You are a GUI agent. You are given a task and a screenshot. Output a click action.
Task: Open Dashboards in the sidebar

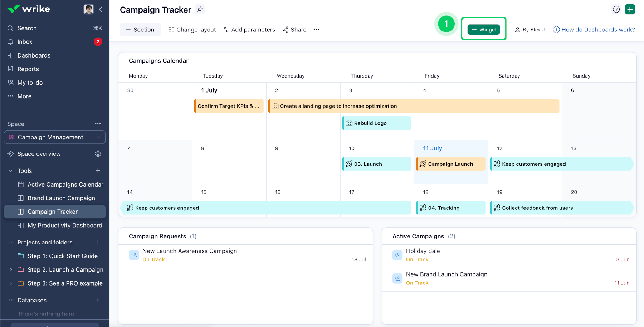(x=34, y=55)
